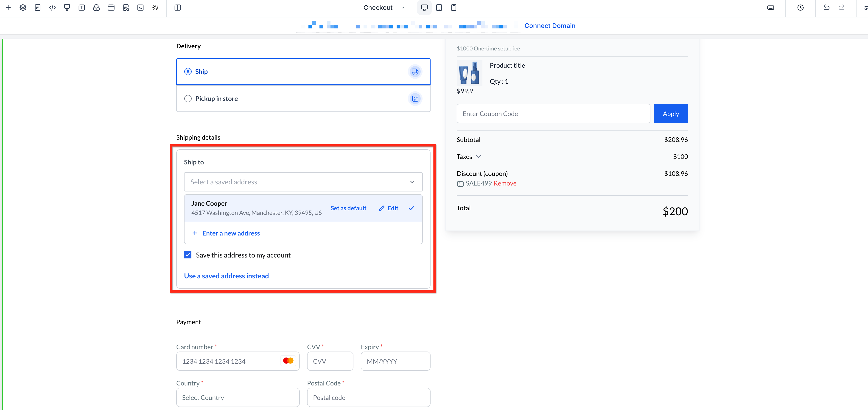Redo the last change
The height and width of the screenshot is (410, 868).
coord(841,7)
